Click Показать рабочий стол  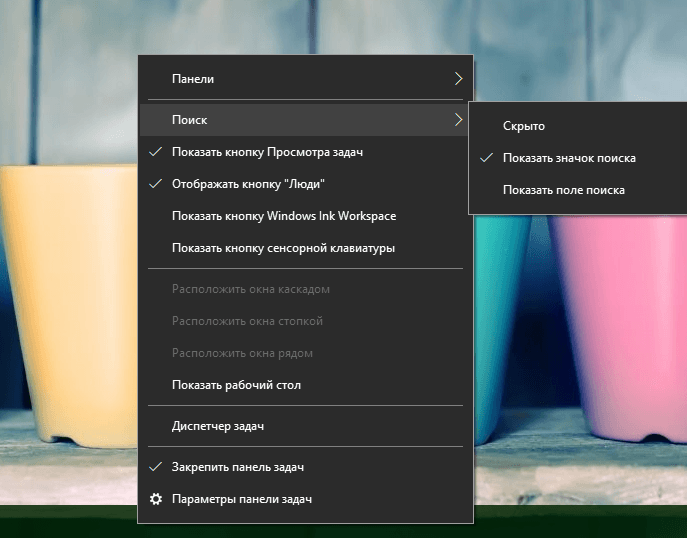[305, 385]
